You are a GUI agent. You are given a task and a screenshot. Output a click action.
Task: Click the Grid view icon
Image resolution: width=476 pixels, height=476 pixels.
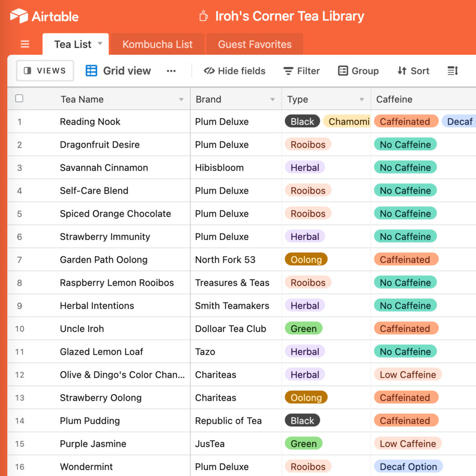[91, 71]
